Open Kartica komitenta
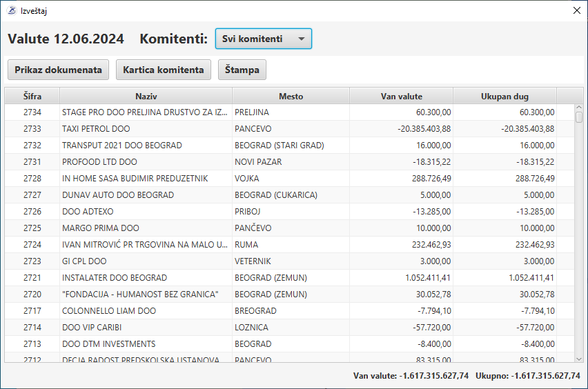This screenshot has height=389, width=588. pos(164,70)
